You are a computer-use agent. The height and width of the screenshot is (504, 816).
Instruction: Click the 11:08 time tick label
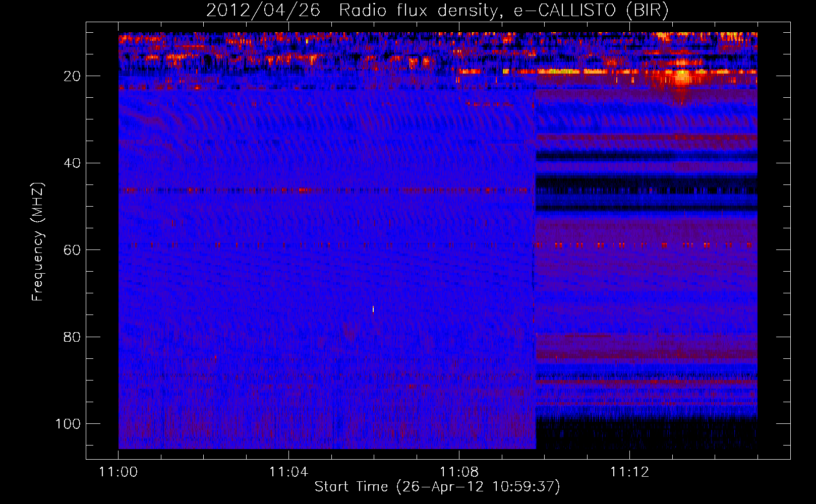(x=459, y=472)
